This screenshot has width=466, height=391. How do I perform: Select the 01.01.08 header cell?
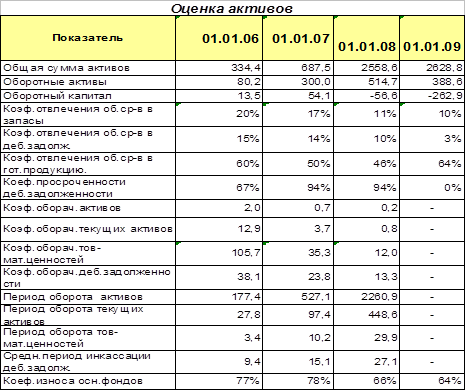tap(366, 38)
